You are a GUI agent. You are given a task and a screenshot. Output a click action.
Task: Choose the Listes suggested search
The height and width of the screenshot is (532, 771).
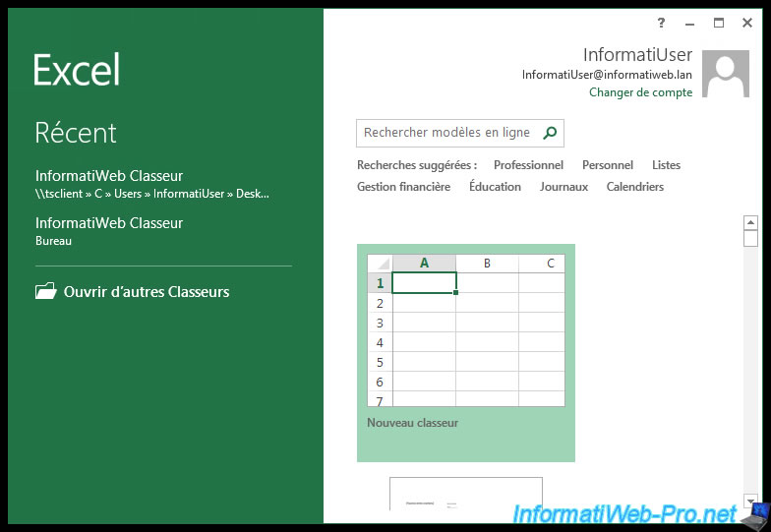667,165
